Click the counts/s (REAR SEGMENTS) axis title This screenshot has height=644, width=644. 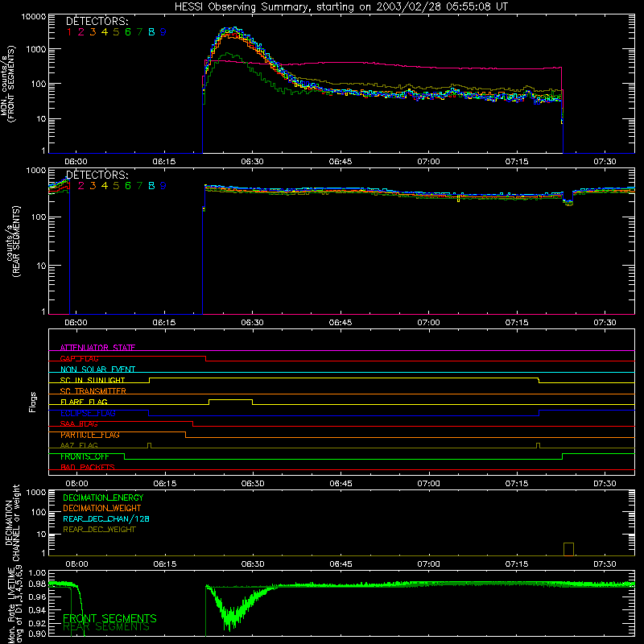[x=14, y=242]
